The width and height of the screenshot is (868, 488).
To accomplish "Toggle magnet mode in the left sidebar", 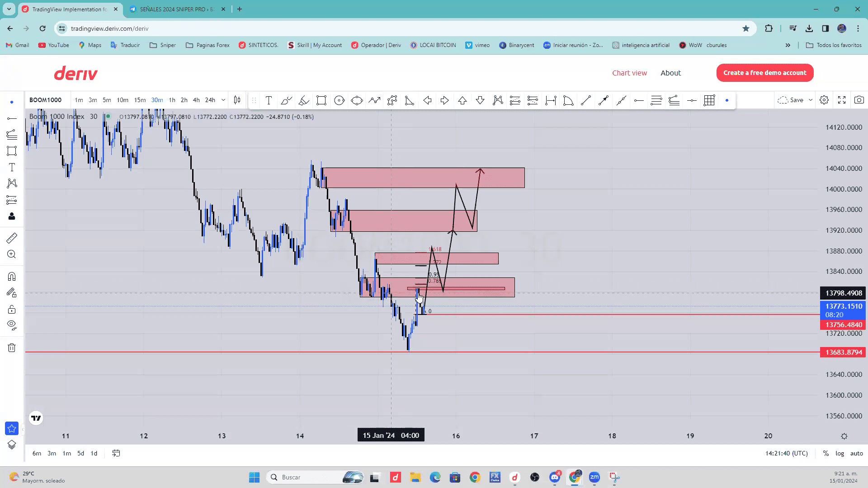I will [12, 276].
